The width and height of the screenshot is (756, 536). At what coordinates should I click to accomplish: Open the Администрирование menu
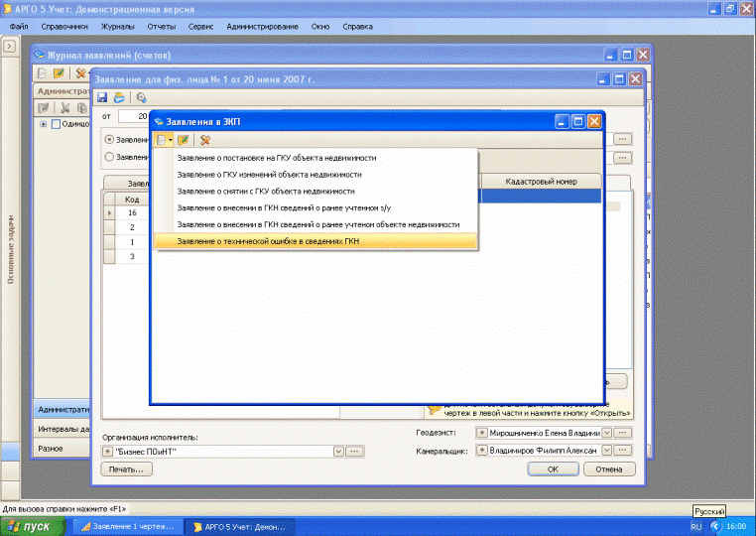click(262, 27)
